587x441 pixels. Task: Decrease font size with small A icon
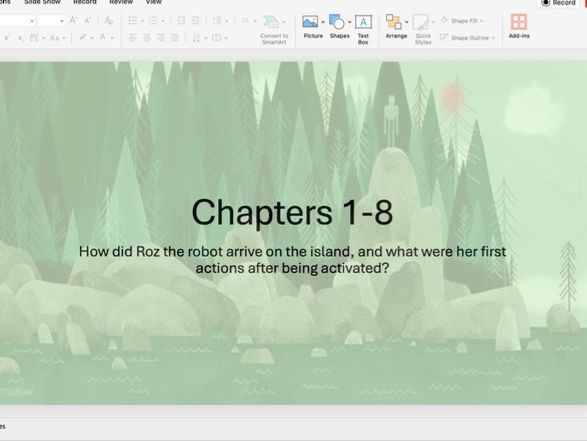pyautogui.click(x=88, y=20)
